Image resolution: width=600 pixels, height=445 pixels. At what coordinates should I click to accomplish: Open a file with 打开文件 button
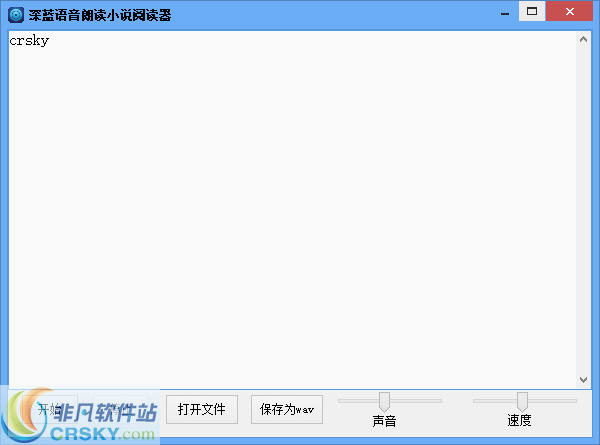202,409
